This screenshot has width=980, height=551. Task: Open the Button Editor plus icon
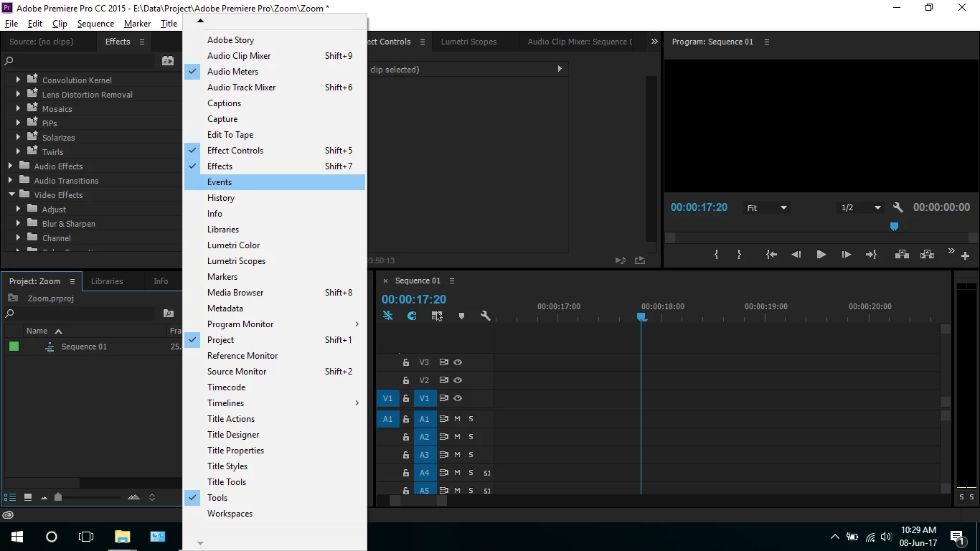(x=966, y=256)
